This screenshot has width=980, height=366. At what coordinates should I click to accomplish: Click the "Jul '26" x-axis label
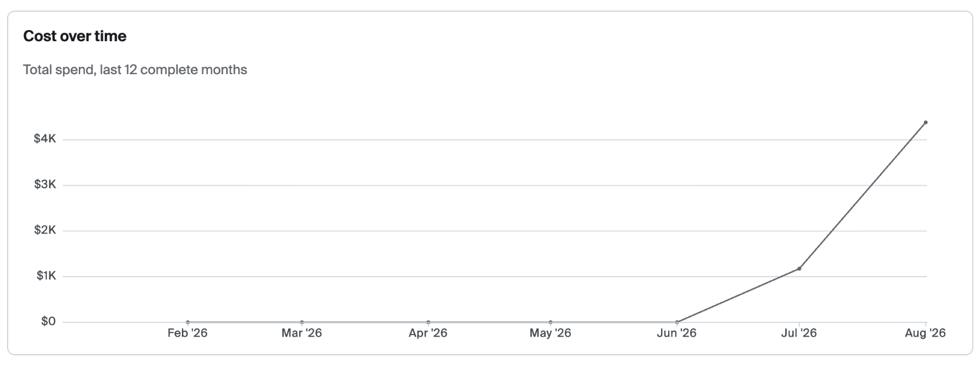coord(799,333)
